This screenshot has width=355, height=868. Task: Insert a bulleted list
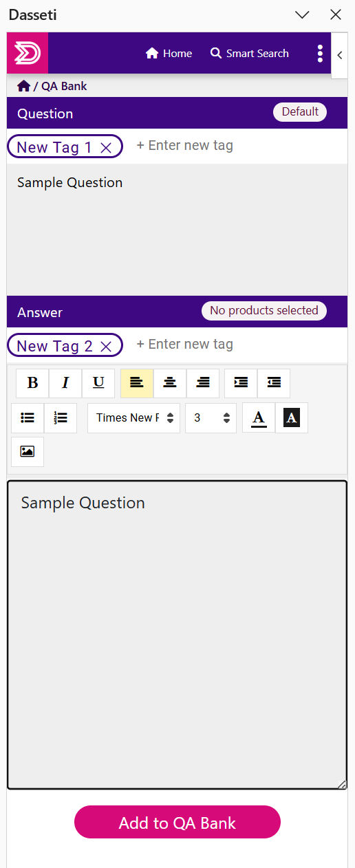28,418
